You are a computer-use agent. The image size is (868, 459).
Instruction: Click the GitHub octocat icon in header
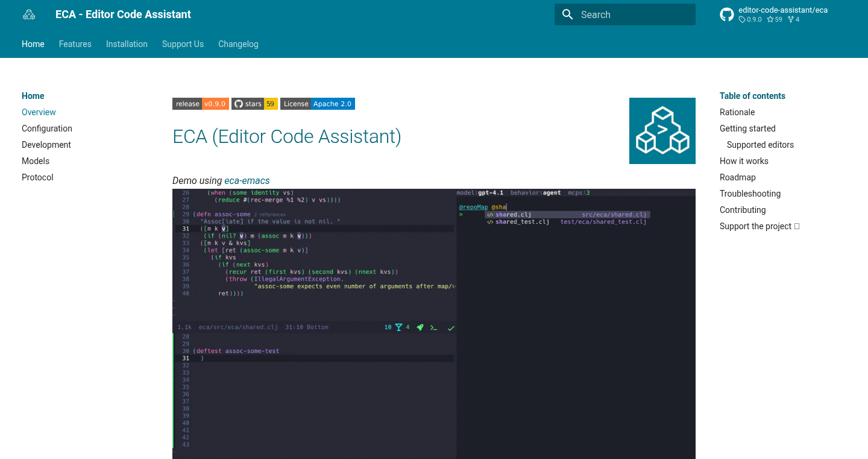[727, 14]
